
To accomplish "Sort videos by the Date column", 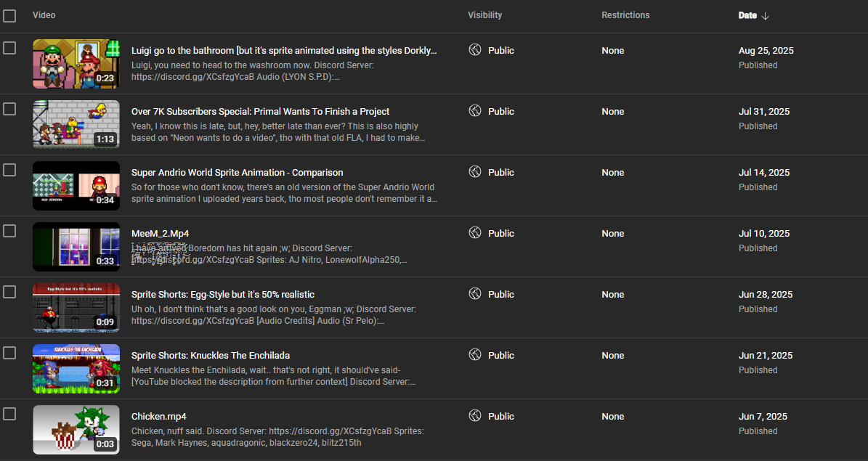I will [747, 15].
